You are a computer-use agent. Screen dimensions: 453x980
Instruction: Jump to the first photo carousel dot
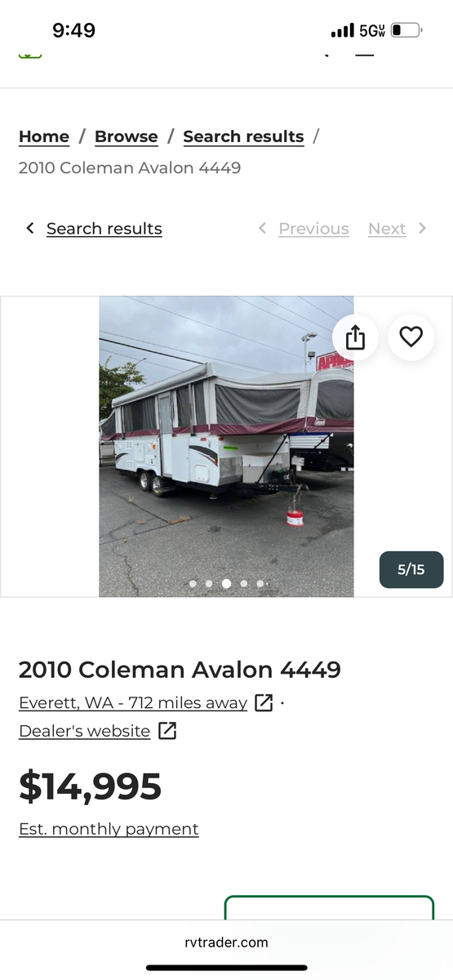[193, 584]
